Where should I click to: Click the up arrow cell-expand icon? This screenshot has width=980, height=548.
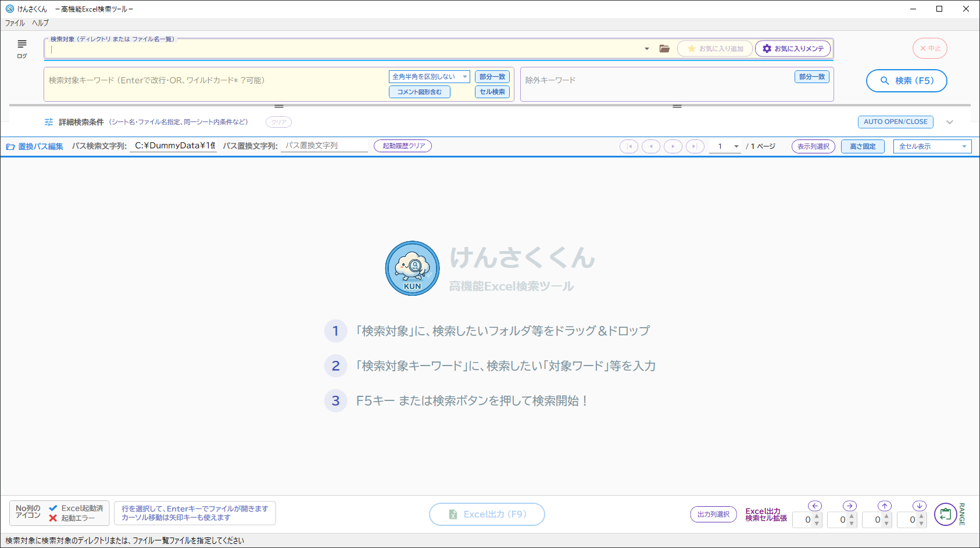coord(885,506)
